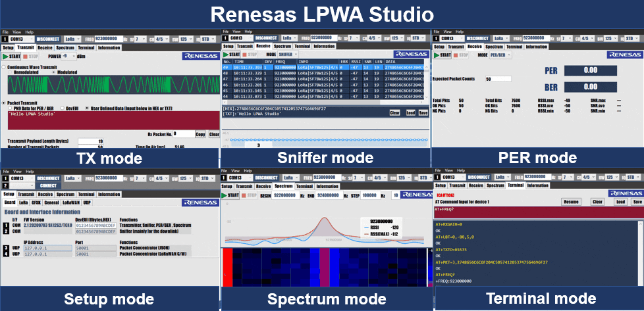Screen dimensions: 644x311
Task: Select packet row No. 49 in the Sniffer table
Action: (323, 67)
